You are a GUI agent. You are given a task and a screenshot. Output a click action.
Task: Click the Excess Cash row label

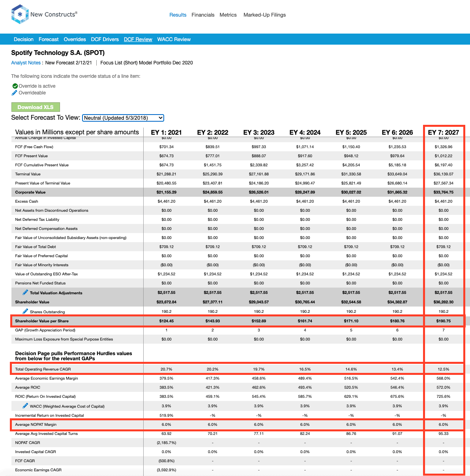[x=26, y=201]
